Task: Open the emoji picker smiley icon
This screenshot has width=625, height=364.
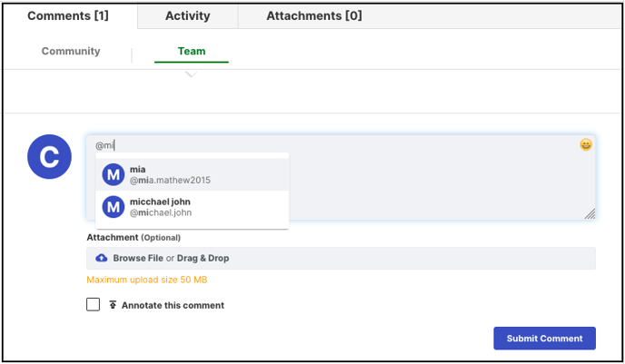Action: (x=586, y=144)
